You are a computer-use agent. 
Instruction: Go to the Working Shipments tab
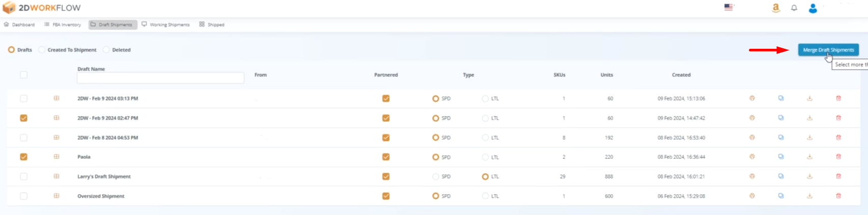(x=166, y=24)
